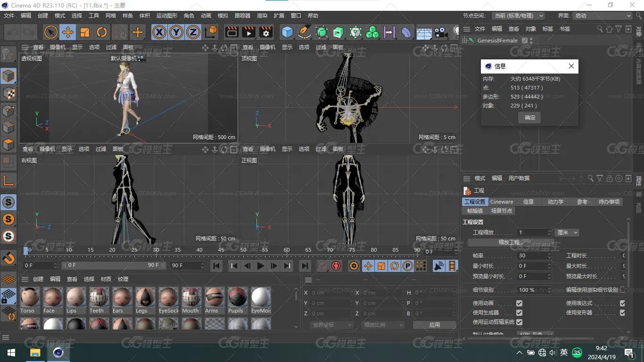
Task: Open Cinema 4D from Windows taskbar
Action: click(58, 352)
